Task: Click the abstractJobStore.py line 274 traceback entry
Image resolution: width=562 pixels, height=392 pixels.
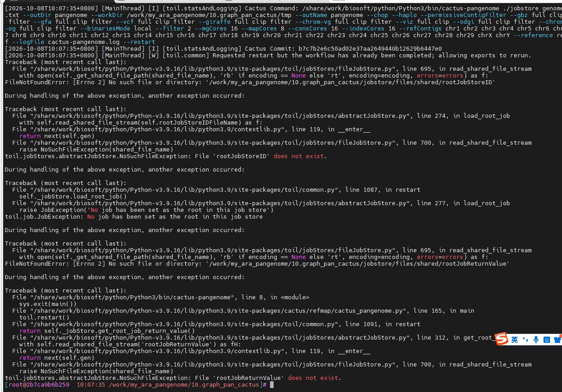Action: point(261,116)
